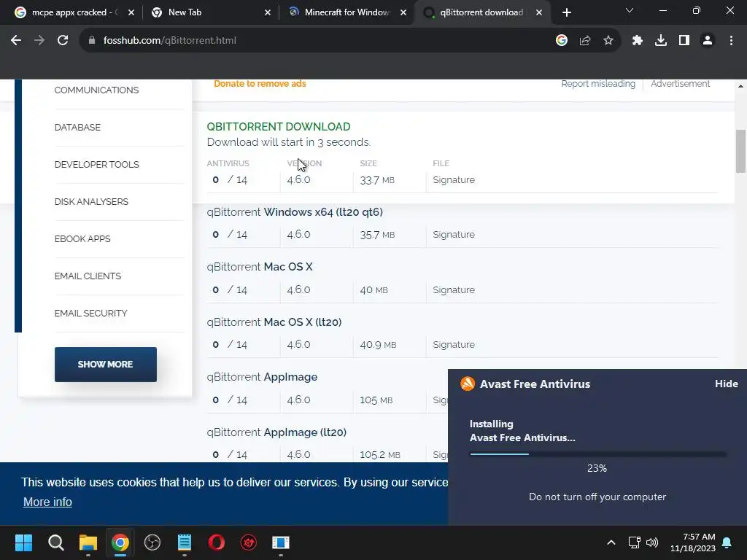Download qBittorrent AppImage

point(262,377)
